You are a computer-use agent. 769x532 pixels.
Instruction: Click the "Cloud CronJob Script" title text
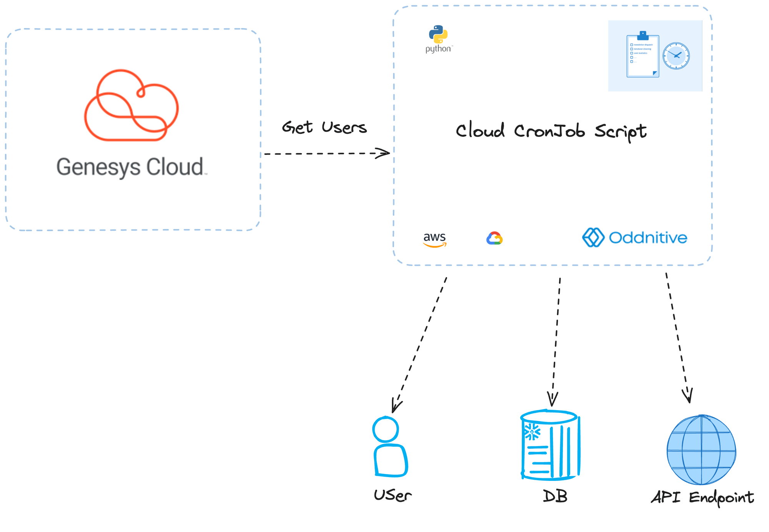click(x=551, y=132)
